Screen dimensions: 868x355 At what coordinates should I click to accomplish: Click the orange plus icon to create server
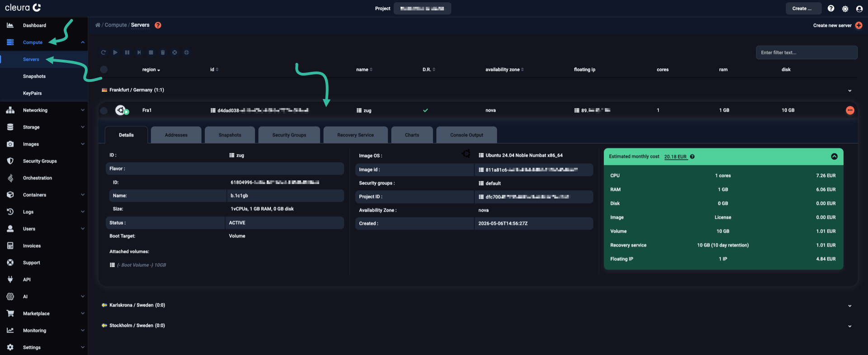(859, 25)
